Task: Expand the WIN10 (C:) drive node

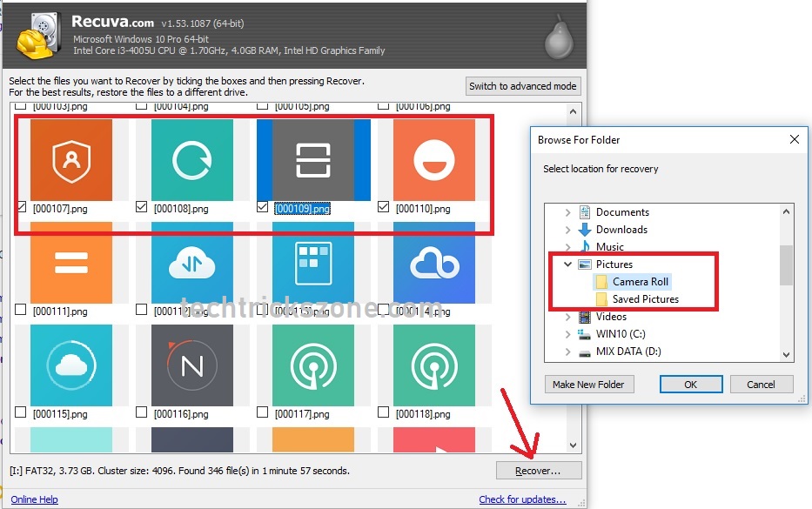Action: tap(567, 334)
